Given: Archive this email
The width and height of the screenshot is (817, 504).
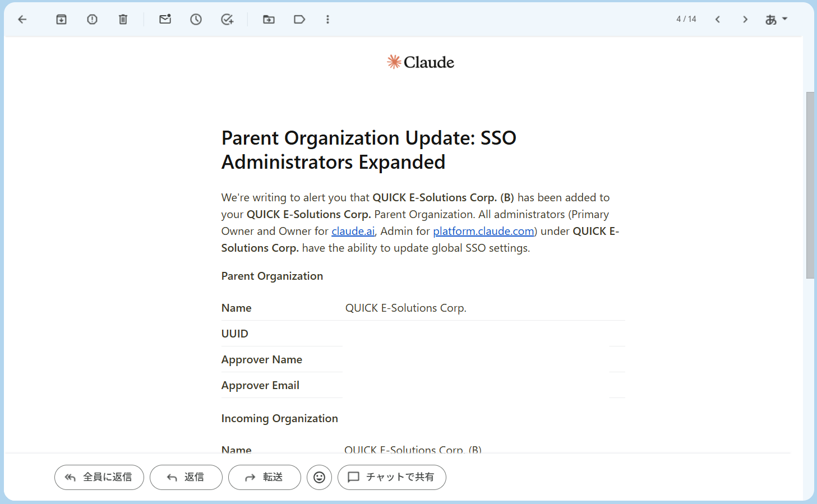Looking at the screenshot, I should click(x=61, y=20).
